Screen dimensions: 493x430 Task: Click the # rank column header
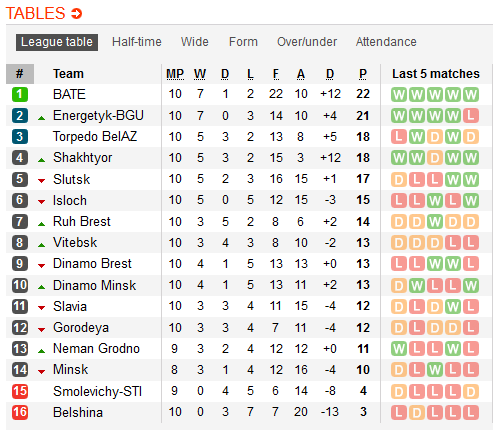coord(20,74)
